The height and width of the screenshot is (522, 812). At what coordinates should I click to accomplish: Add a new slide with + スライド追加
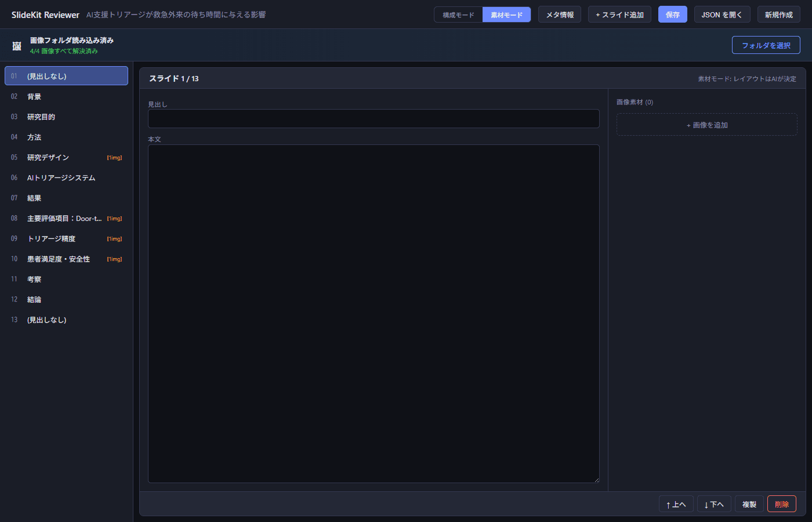click(619, 14)
